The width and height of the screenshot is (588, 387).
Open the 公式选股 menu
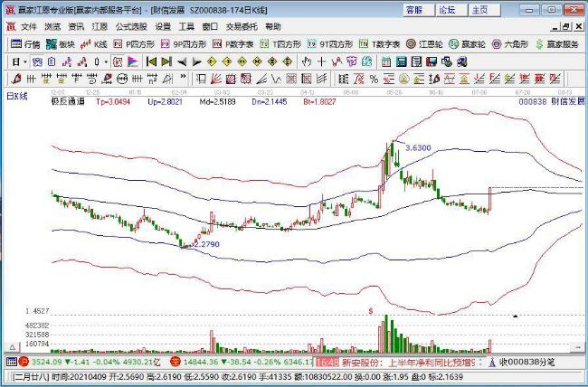pyautogui.click(x=130, y=27)
